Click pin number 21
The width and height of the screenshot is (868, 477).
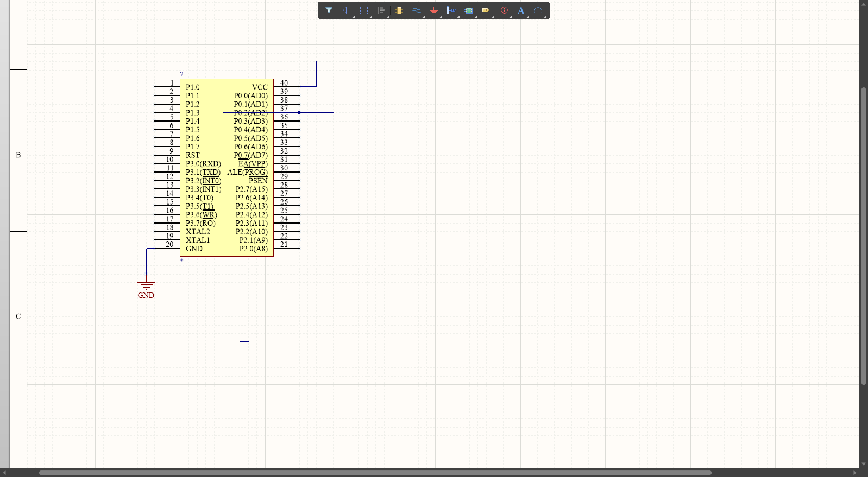click(284, 244)
